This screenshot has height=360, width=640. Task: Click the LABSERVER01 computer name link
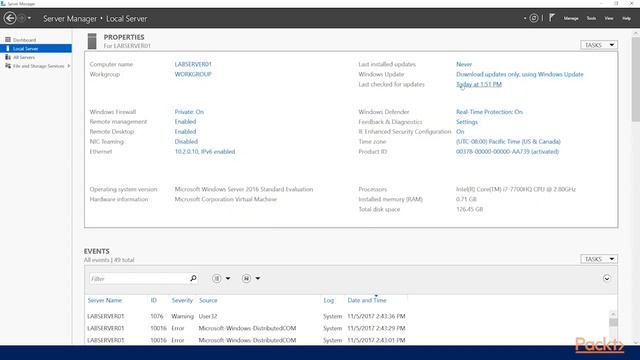pyautogui.click(x=193, y=64)
